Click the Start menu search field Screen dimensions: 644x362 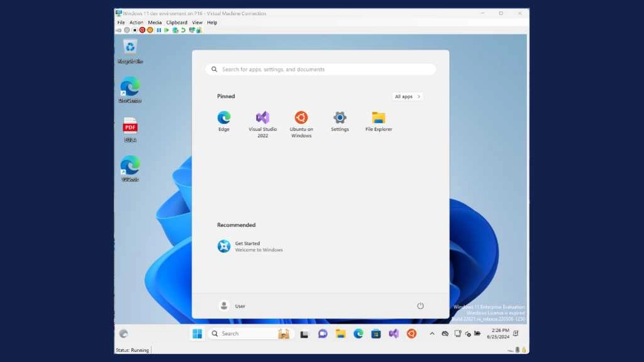click(x=321, y=69)
